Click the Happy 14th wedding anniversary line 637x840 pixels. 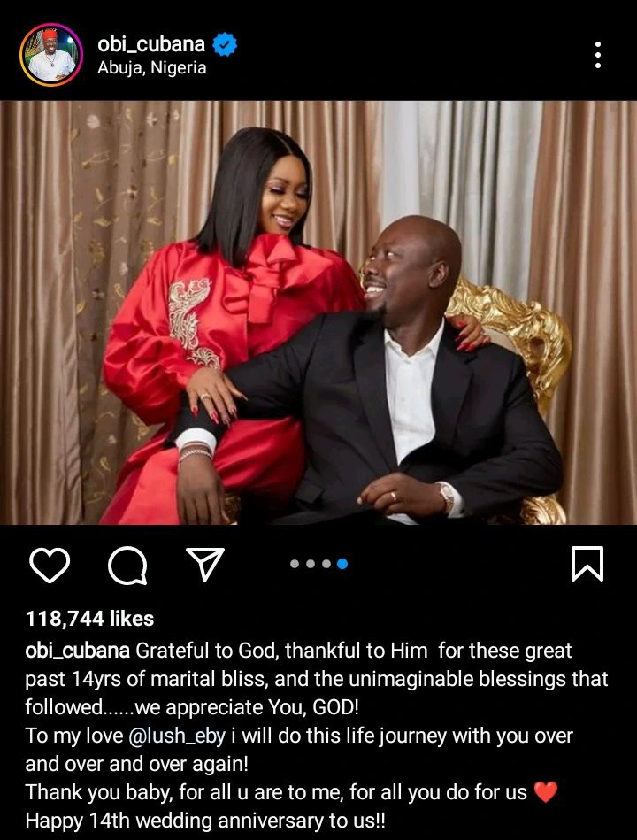pyautogui.click(x=205, y=821)
